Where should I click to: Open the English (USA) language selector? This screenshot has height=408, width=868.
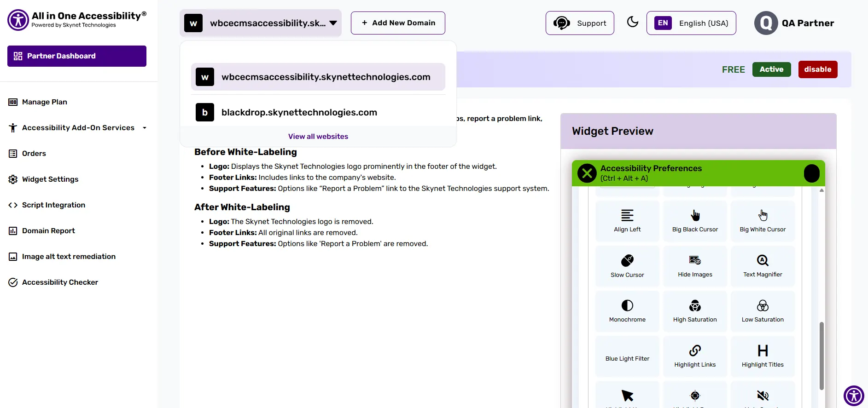pos(691,23)
